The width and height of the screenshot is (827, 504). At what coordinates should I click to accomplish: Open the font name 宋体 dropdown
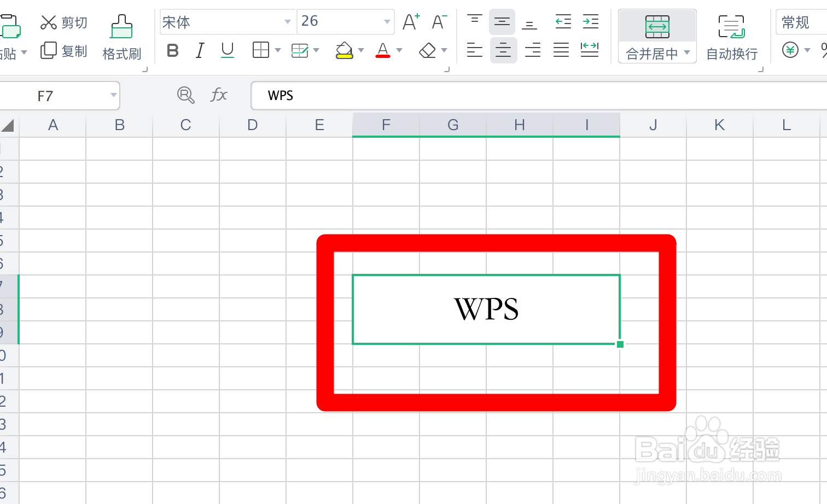[288, 22]
